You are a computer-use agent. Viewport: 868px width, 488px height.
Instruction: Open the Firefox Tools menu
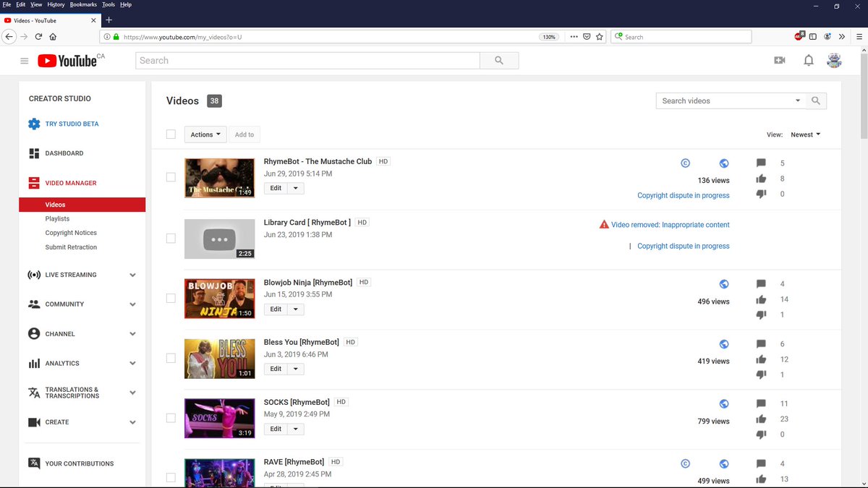pyautogui.click(x=109, y=4)
